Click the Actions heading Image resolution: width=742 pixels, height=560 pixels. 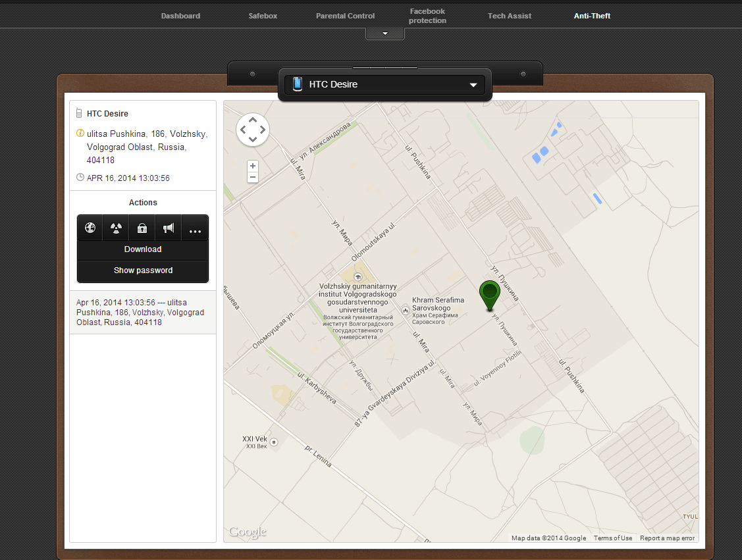(143, 203)
